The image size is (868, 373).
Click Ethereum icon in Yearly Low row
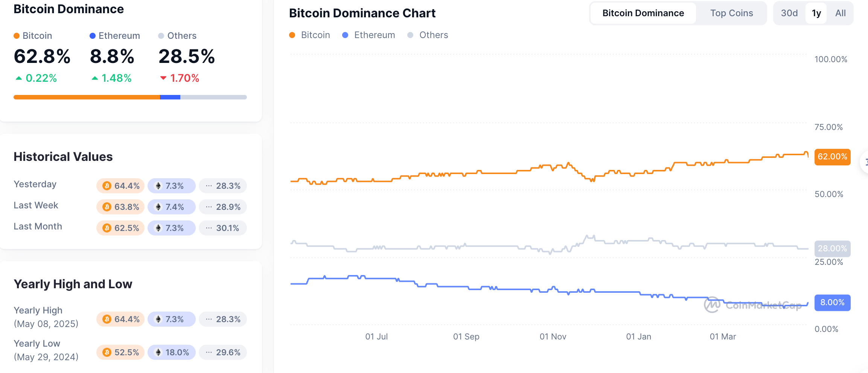pos(158,352)
